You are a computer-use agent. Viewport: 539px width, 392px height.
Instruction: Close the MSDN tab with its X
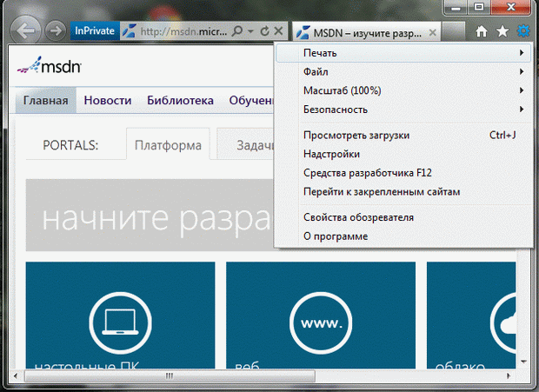433,33
